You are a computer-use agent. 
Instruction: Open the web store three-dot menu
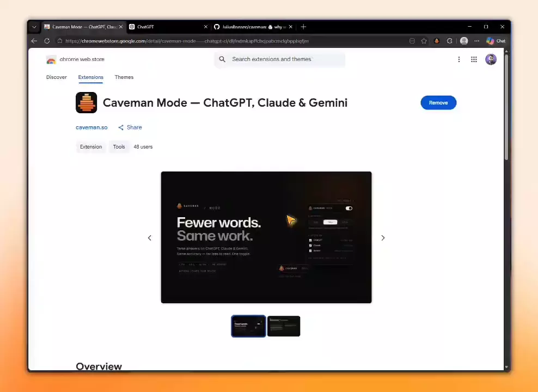coord(458,59)
